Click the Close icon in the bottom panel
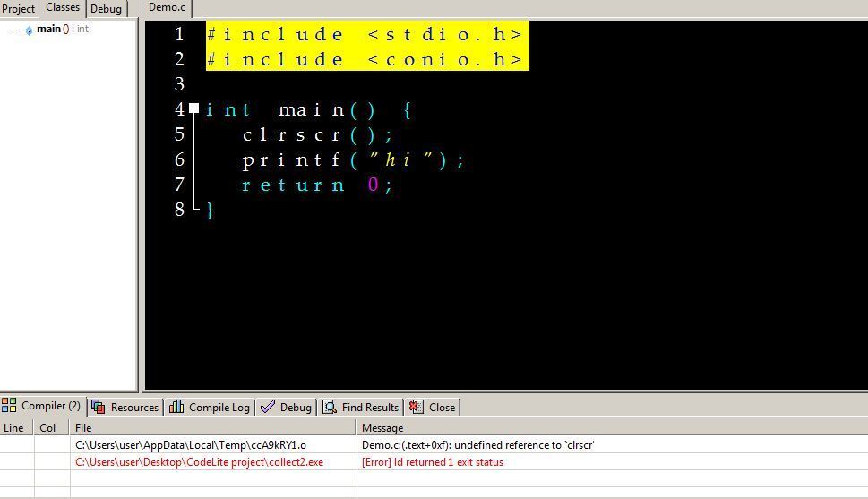Viewport: 868px width, 499px height. [416, 407]
